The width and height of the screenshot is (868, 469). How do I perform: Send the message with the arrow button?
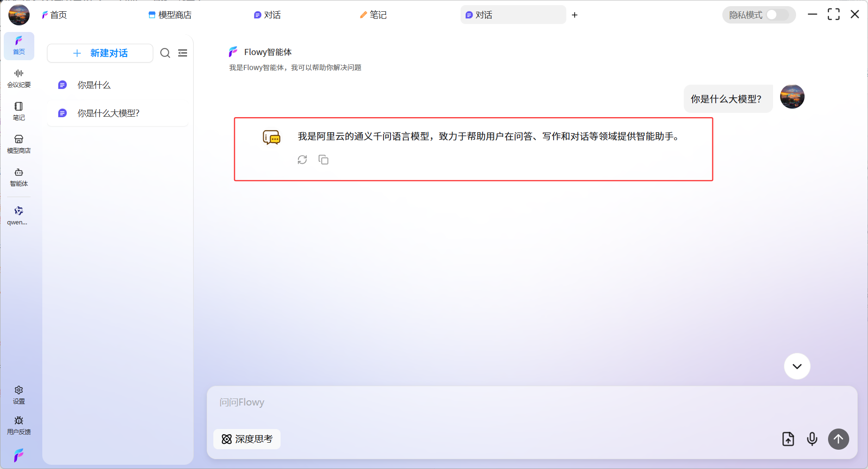click(838, 439)
